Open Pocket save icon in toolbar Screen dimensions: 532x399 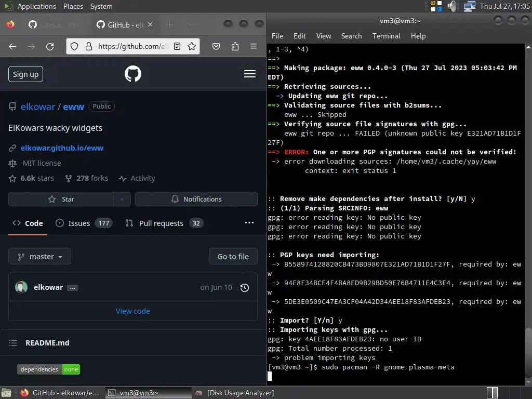(216, 46)
